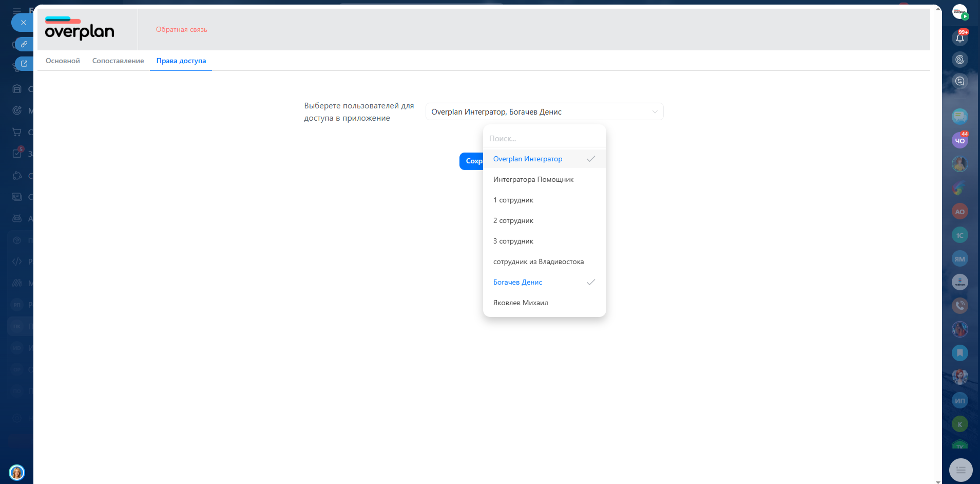Open the chat-arrows icon in the right sidebar
The image size is (980, 484).
(960, 81)
